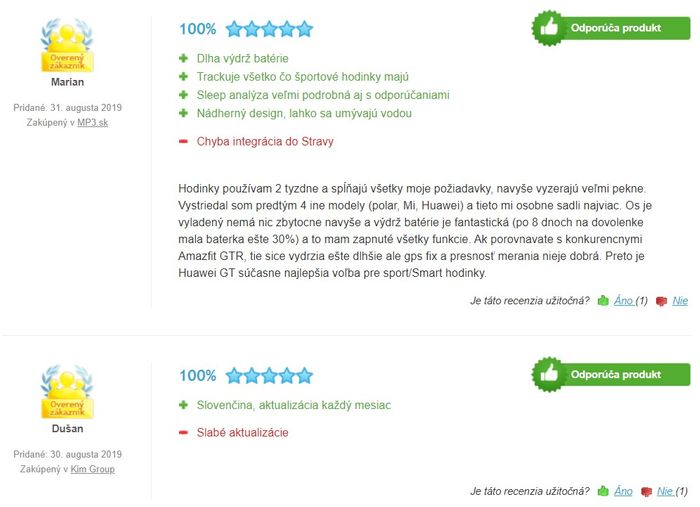Vote Nie on Dušan's review
Viewport: 700px width, 507px height.
(665, 491)
